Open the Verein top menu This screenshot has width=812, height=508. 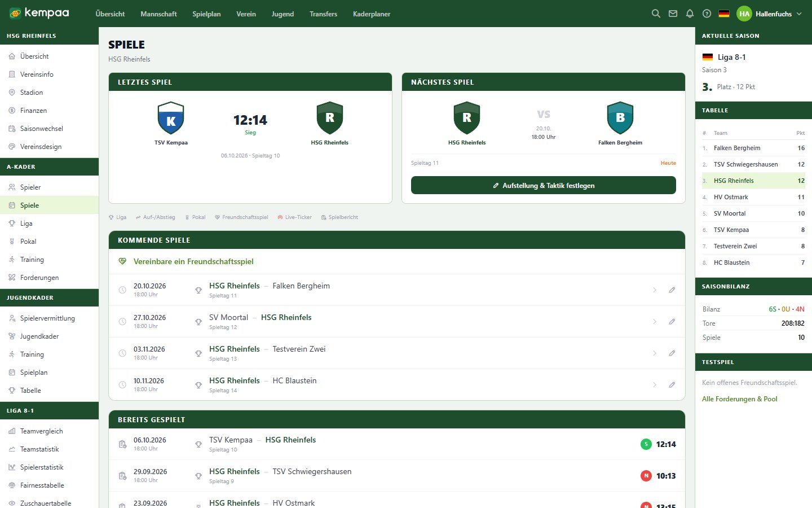tap(246, 14)
